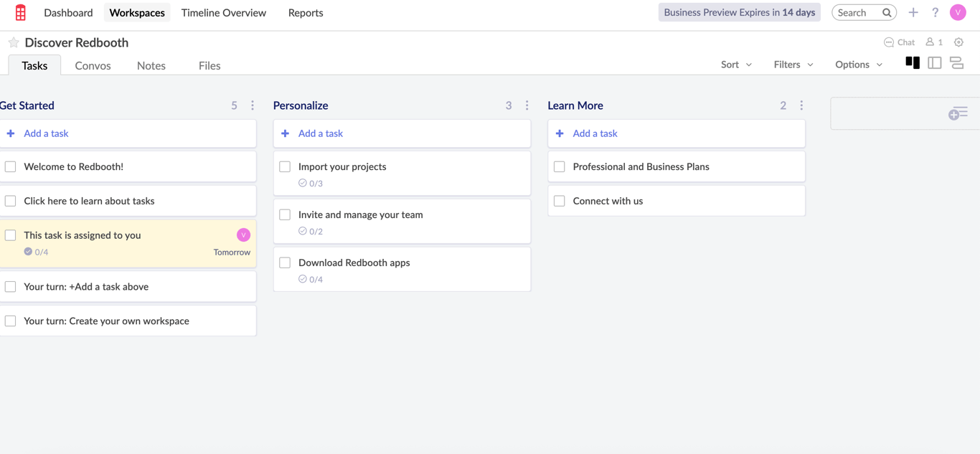Add a new task list column
980x454 pixels.
[957, 113]
